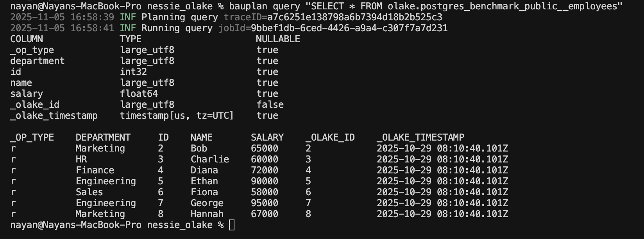Image resolution: width=644 pixels, height=239 pixels.
Task: Click the traceID value in the planning line
Action: [355, 17]
